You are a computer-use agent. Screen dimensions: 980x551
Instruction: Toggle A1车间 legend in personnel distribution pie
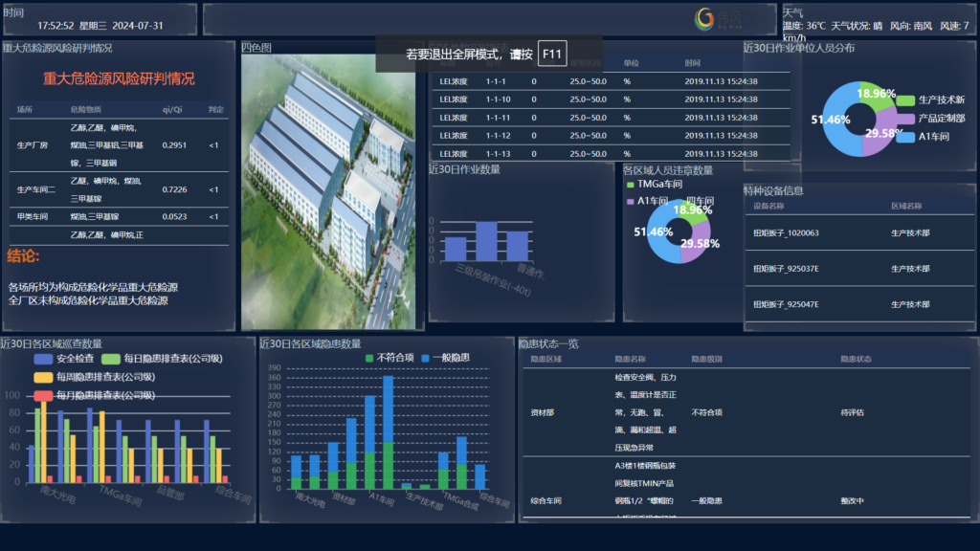924,136
